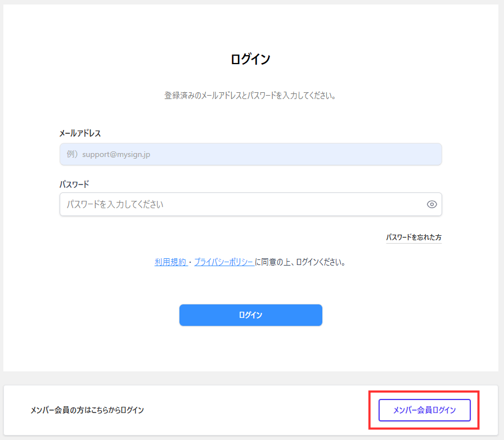Focus the パスワード password input field

(251, 204)
